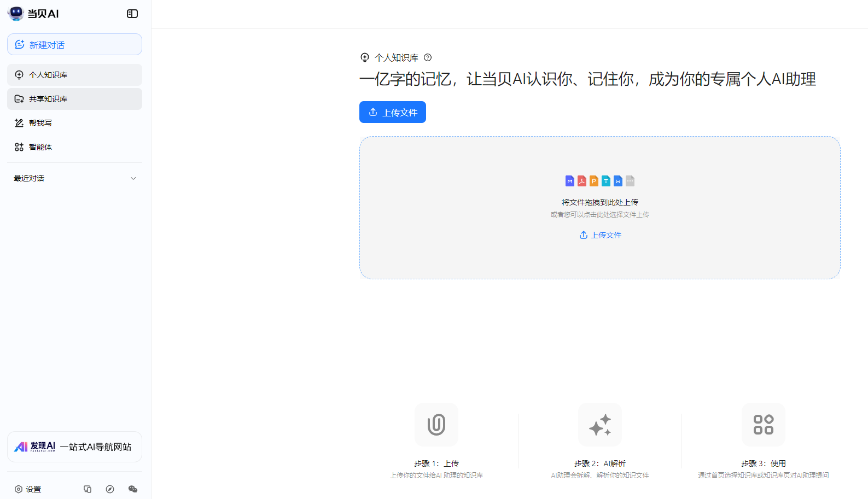Open 个人知识库 in the sidebar
Screen dimensions: 868x499
(74, 75)
